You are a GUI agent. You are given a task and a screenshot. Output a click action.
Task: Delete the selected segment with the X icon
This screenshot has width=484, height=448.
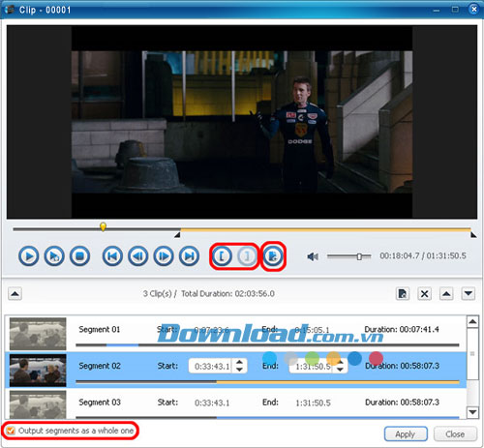click(x=425, y=294)
